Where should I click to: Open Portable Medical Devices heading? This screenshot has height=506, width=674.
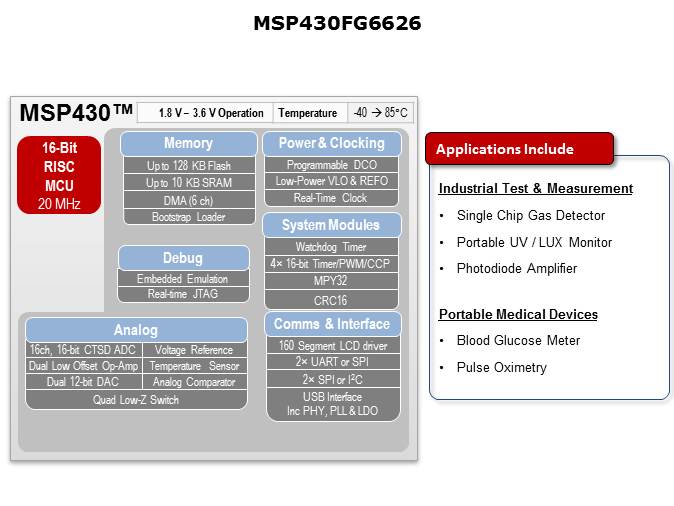pos(518,314)
